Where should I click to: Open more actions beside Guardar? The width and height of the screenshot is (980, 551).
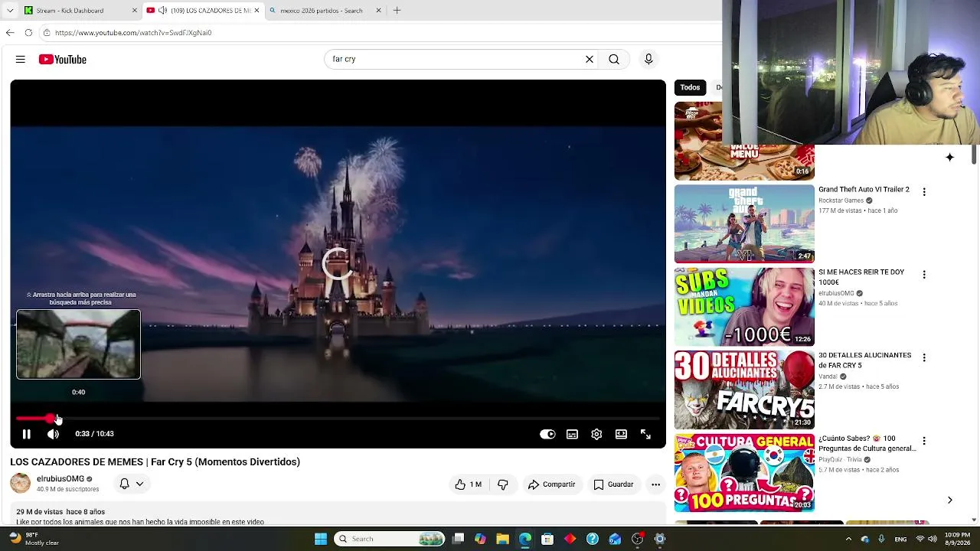click(x=655, y=484)
